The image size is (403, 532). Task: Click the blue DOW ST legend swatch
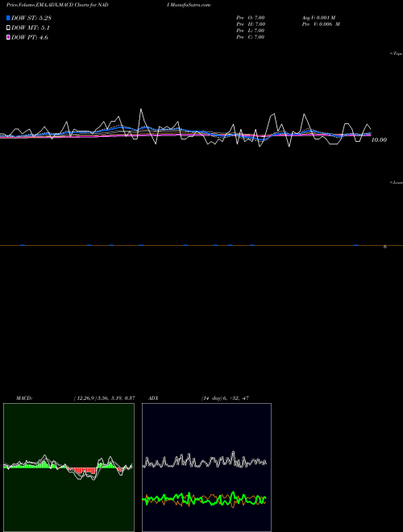coord(8,18)
